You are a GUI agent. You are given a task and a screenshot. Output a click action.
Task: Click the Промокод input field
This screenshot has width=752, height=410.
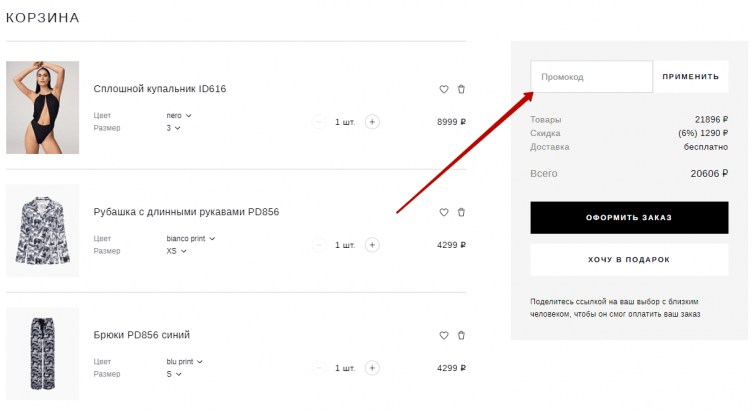pyautogui.click(x=591, y=77)
